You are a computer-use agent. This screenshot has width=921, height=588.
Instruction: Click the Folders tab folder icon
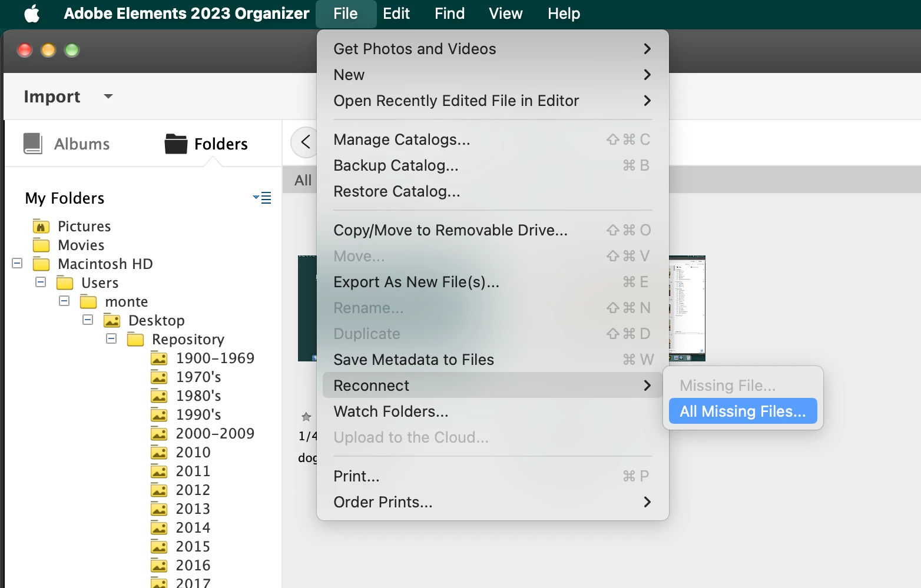pos(176,144)
